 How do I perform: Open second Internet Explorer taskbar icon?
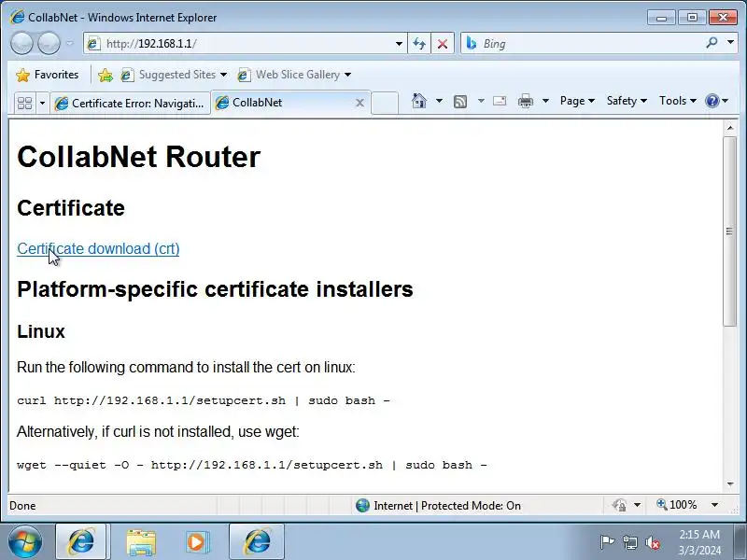257,542
